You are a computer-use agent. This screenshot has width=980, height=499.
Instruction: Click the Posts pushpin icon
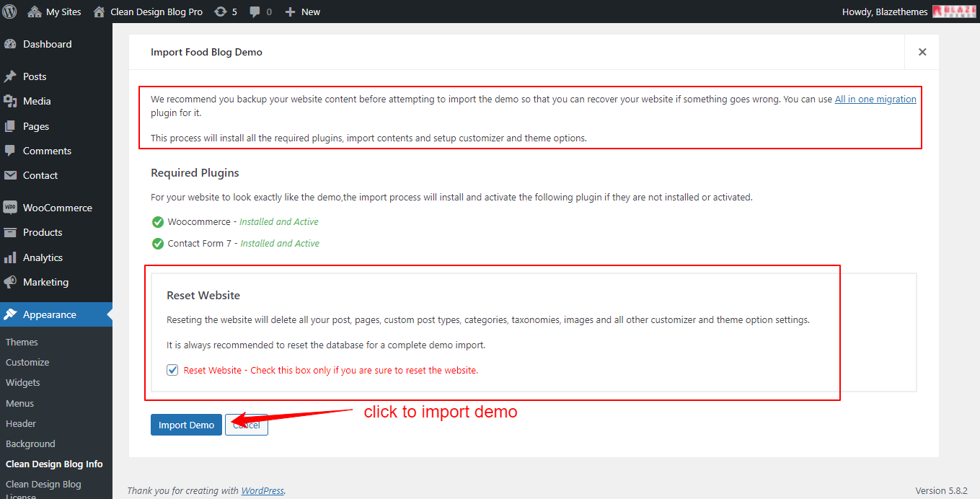(10, 76)
